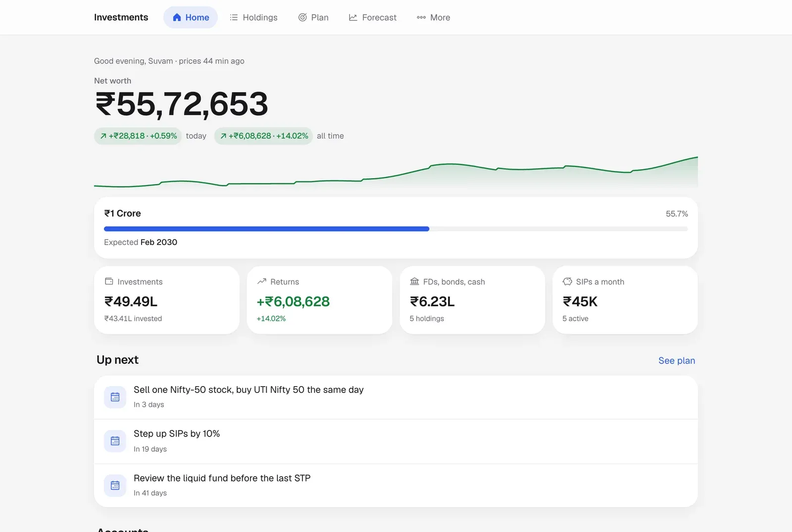Image resolution: width=792 pixels, height=532 pixels.
Task: Open the Home tab
Action: [191, 17]
